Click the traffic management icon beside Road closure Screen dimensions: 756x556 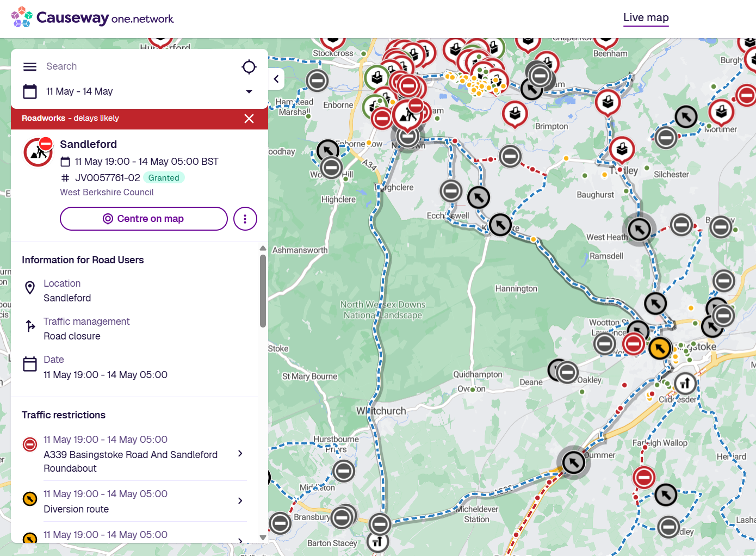tap(30, 326)
